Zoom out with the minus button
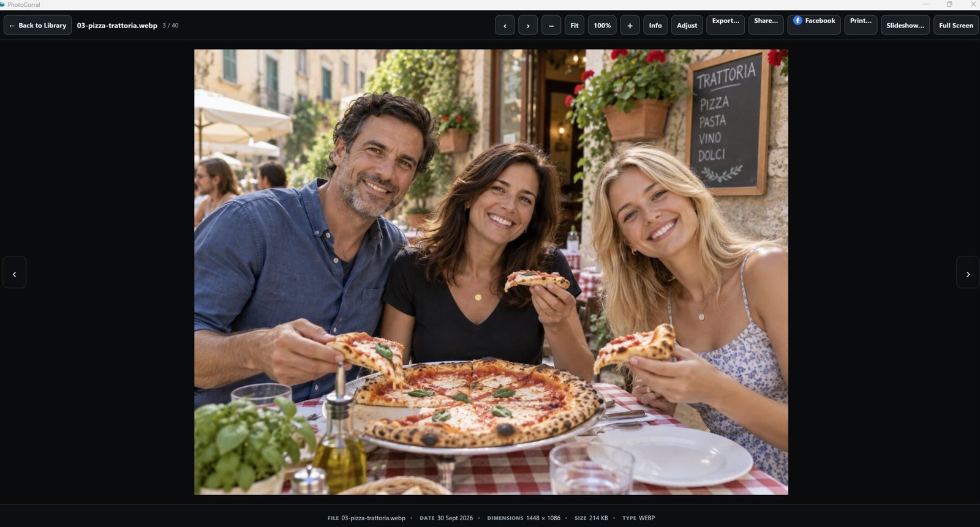 [551, 25]
